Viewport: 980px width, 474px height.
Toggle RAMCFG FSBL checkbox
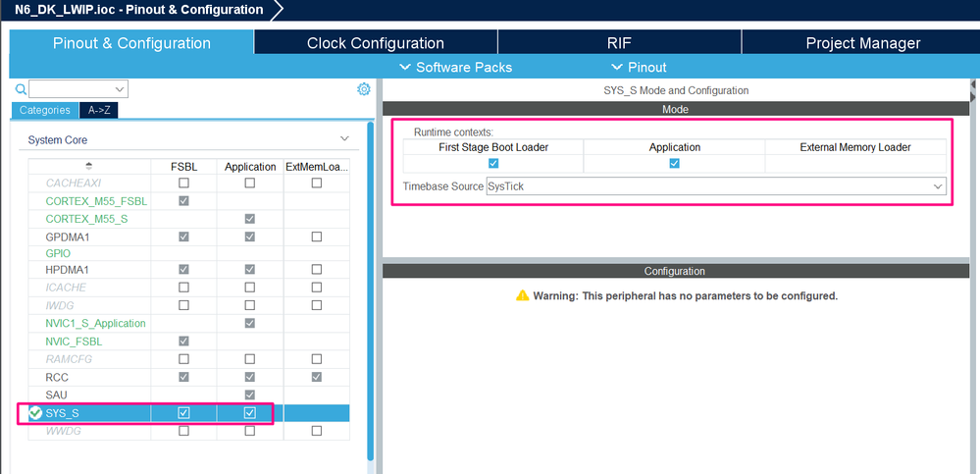(x=183, y=359)
